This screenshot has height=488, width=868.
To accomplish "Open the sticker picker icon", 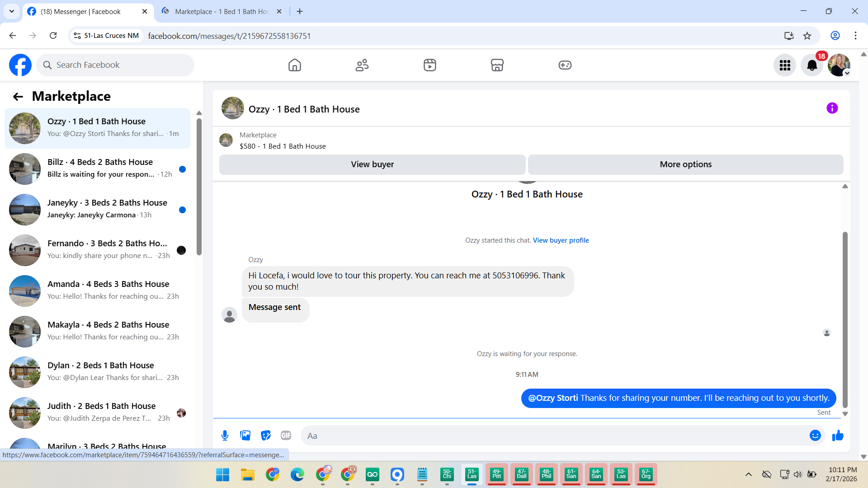I will (266, 436).
